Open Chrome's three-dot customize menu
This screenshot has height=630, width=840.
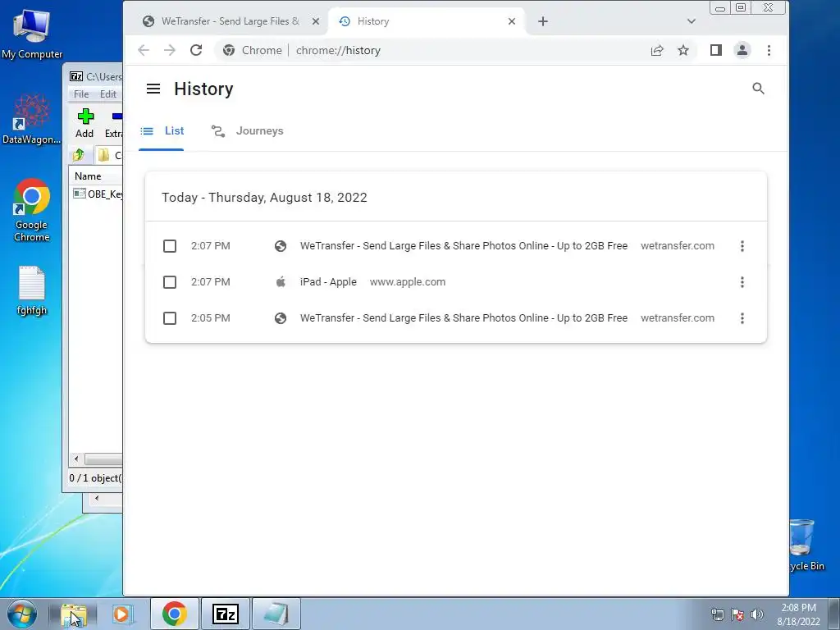click(x=769, y=50)
